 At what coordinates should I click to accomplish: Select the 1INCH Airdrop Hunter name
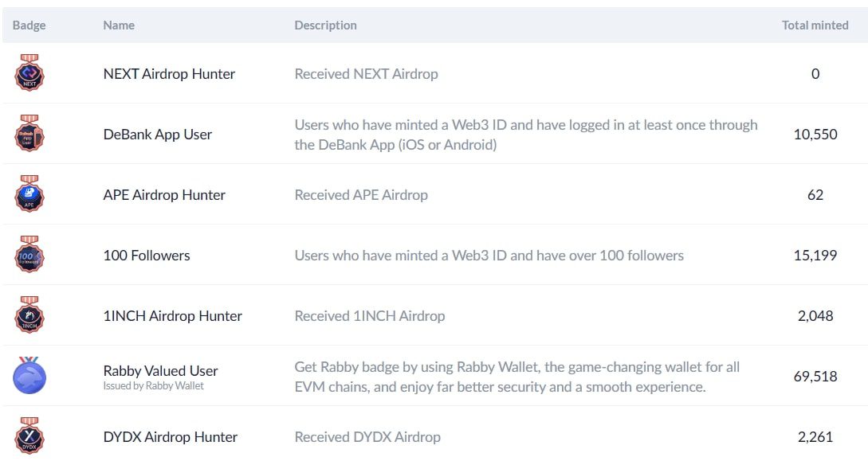coord(173,316)
